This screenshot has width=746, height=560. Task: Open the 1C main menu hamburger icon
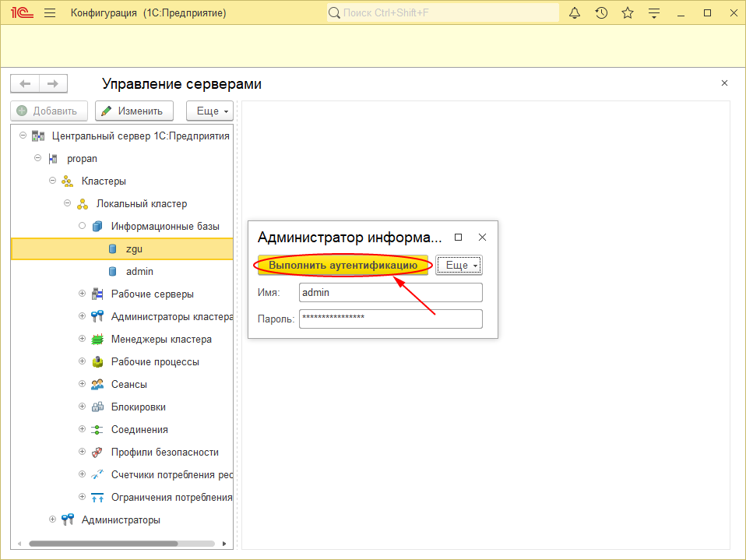(50, 12)
